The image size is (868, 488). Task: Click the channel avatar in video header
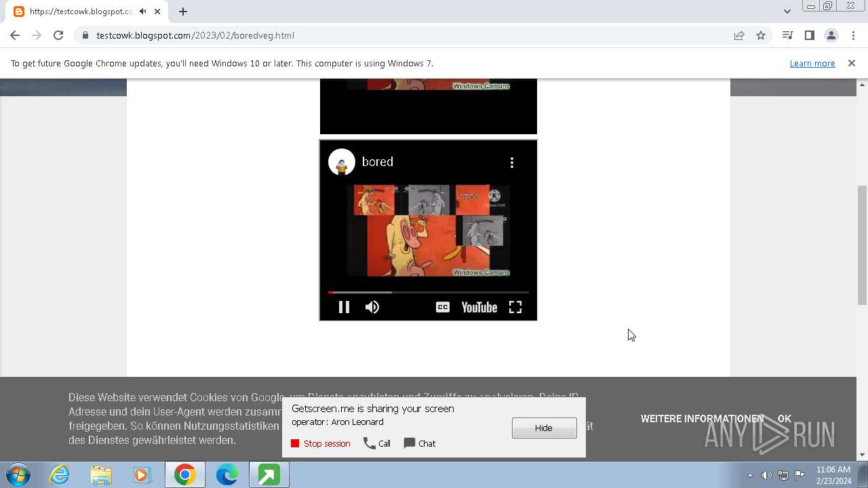click(x=342, y=162)
